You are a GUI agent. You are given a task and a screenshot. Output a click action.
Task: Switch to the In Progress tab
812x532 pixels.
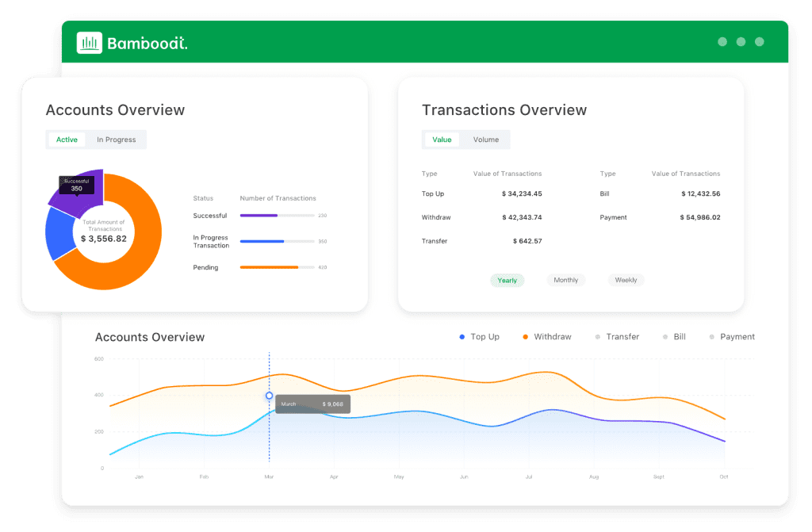tap(117, 140)
